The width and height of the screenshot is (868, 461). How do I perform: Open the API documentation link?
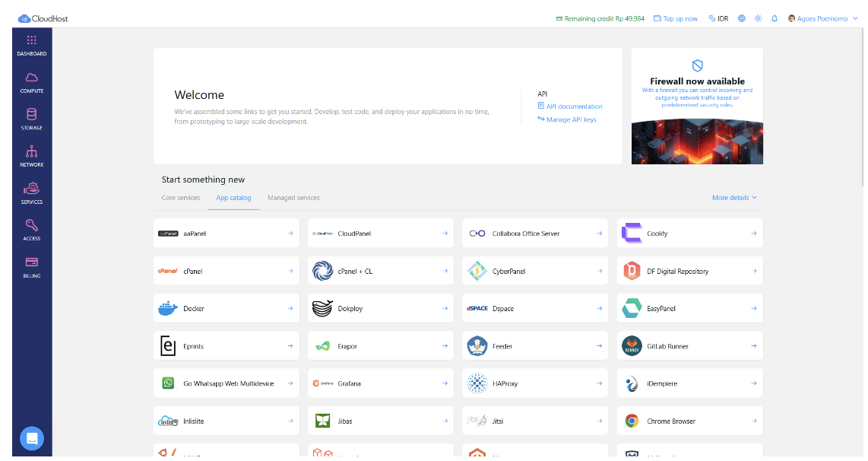pos(570,107)
